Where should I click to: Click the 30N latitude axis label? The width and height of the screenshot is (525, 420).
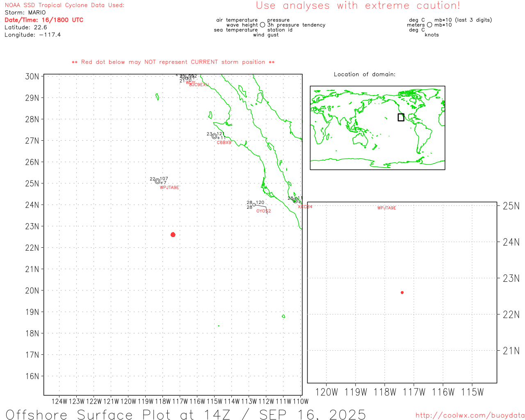tap(32, 77)
